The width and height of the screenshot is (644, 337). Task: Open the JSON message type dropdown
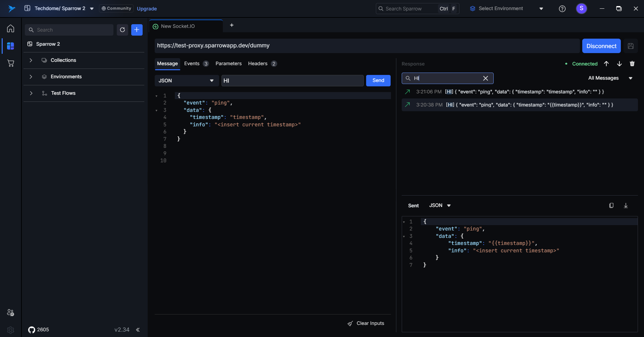(x=186, y=81)
